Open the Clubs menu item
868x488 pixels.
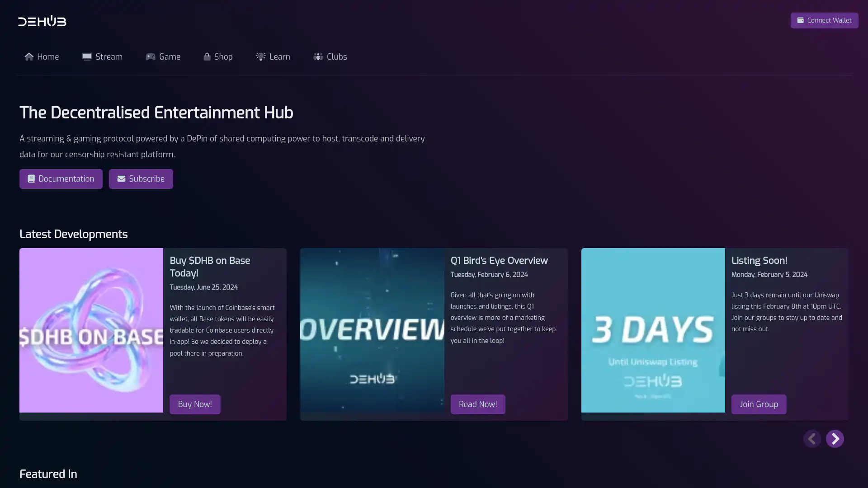coord(336,57)
